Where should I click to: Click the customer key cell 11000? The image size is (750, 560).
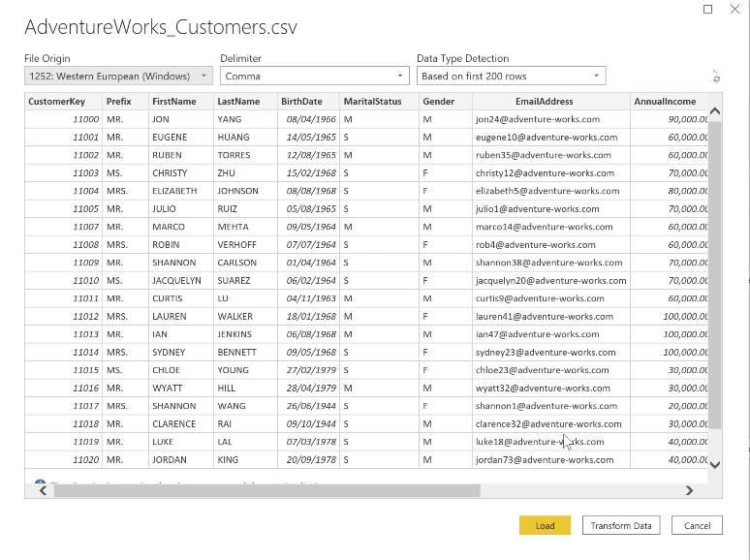[x=63, y=119]
